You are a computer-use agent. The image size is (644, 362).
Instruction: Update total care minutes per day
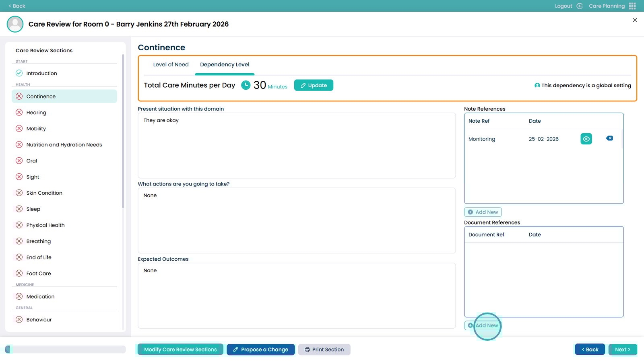point(314,85)
